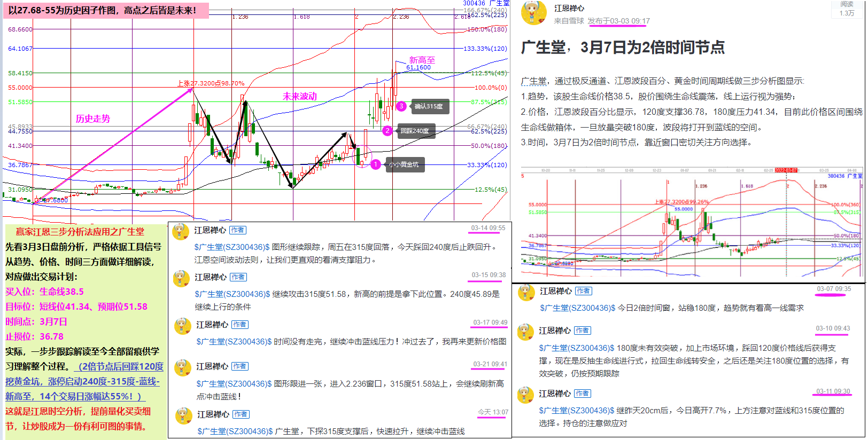The height and width of the screenshot is (440, 868).
Task: Follow the $广生堂(SZ300436)$ link in the 03-10 comment
Action: [577, 348]
